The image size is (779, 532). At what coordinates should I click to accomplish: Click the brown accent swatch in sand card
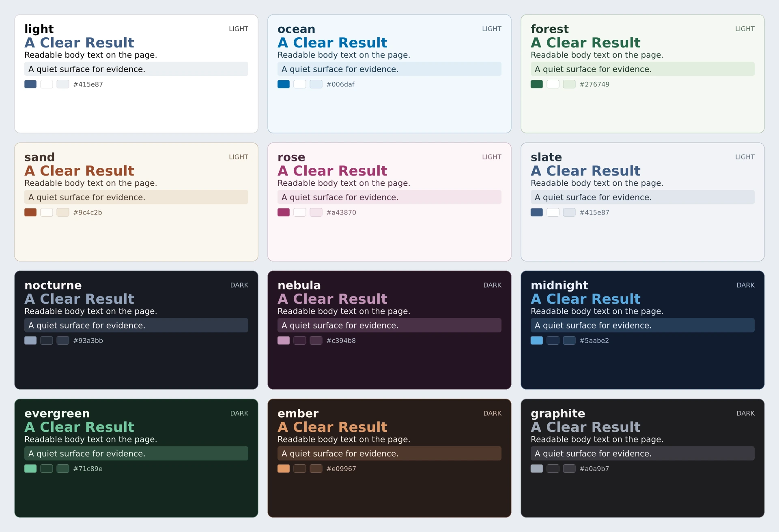[30, 212]
